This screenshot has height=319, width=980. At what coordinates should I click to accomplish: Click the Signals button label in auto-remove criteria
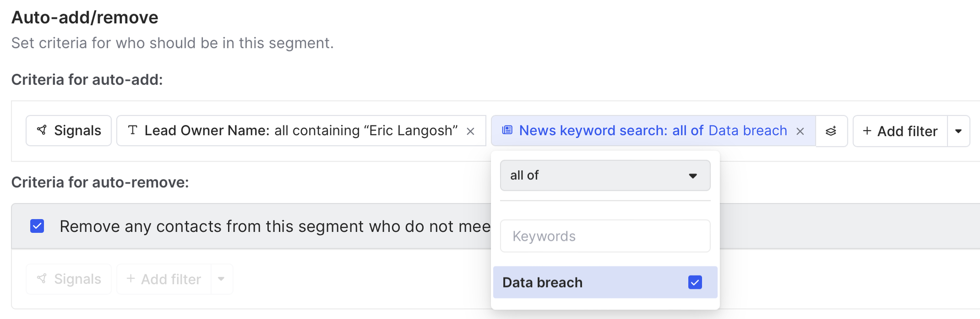click(77, 279)
